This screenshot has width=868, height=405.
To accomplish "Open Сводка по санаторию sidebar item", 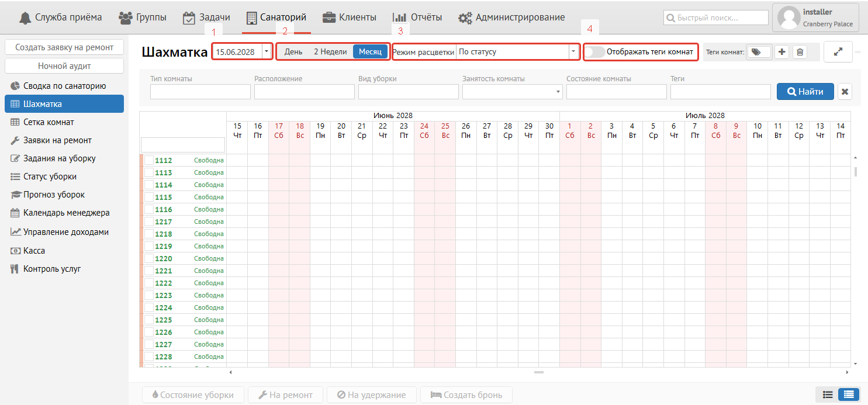I will tap(64, 86).
